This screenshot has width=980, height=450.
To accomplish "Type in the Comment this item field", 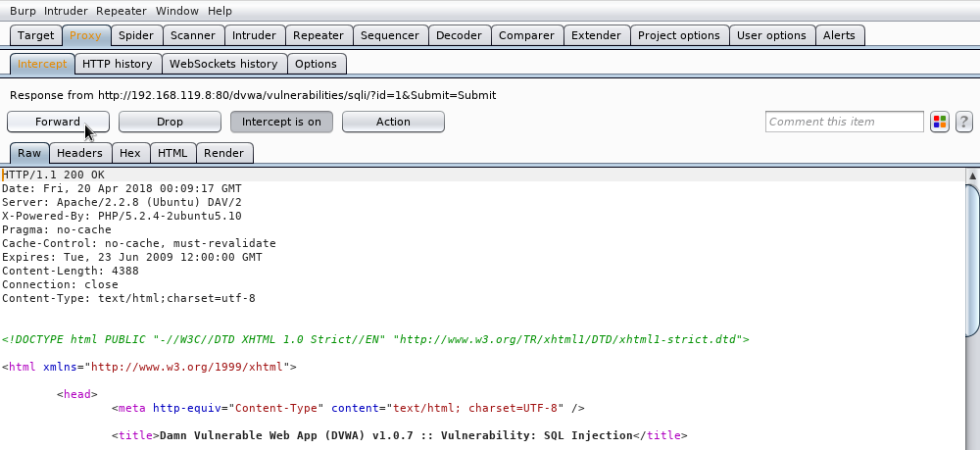I will 844,122.
